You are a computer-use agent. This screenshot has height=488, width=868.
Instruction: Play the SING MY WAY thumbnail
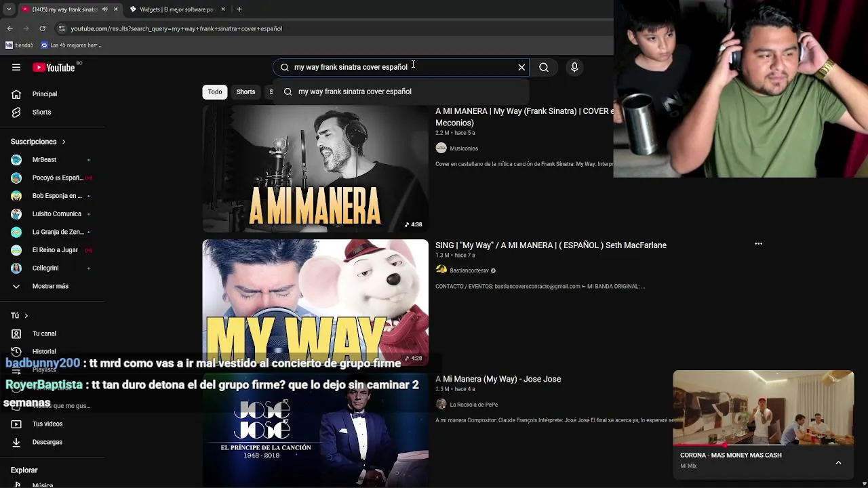(315, 303)
